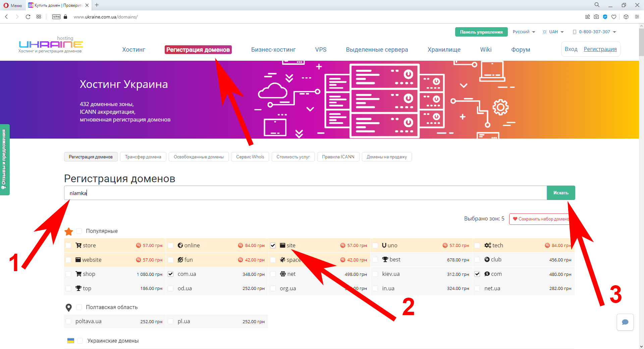This screenshot has width=644, height=349.
Task: Switch to Трансфер домена tab
Action: [143, 157]
